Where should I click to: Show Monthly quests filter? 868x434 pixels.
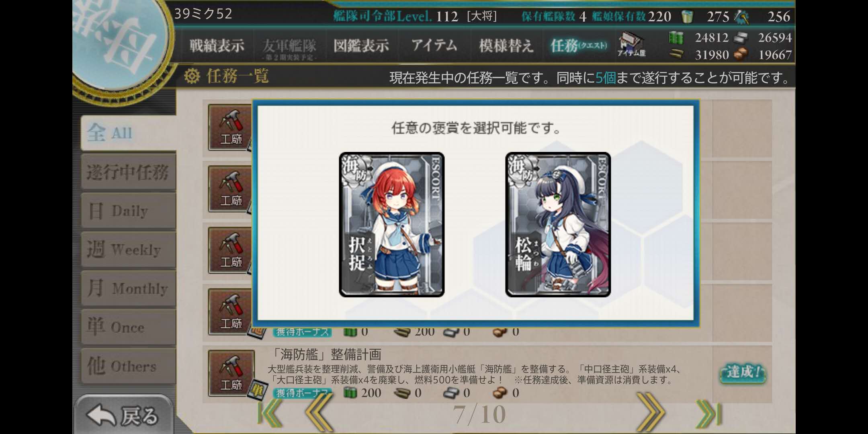[129, 288]
